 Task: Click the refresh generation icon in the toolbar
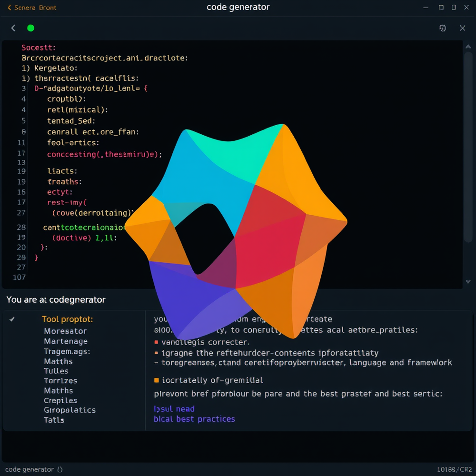(443, 28)
